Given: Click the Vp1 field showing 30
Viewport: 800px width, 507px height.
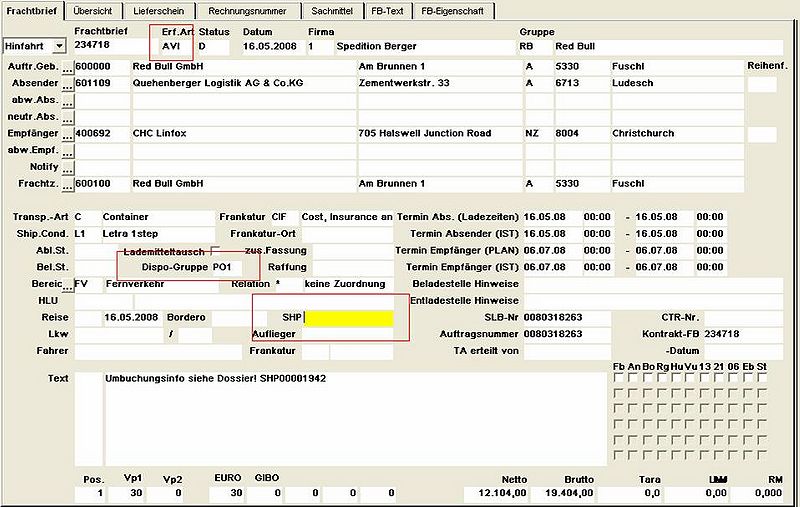Looking at the screenshot, I should tap(126, 493).
